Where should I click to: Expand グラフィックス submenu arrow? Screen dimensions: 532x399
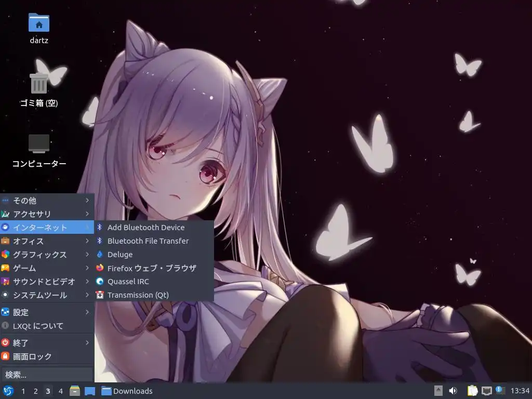click(87, 255)
